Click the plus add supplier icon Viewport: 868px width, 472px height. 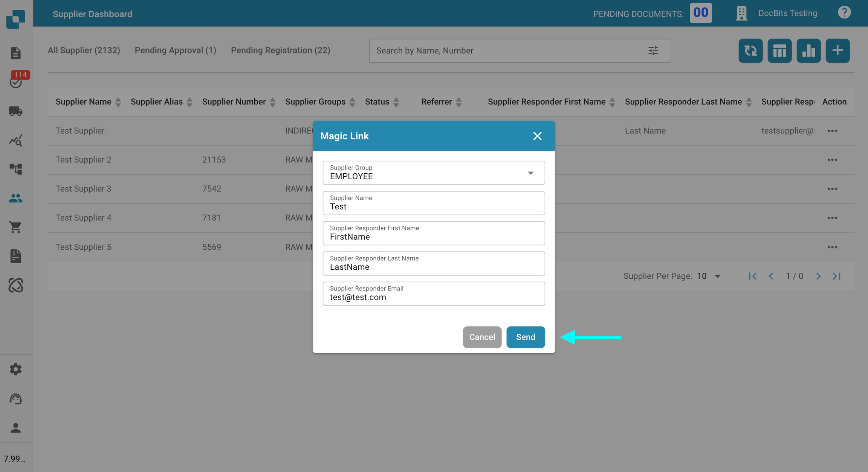coord(837,50)
